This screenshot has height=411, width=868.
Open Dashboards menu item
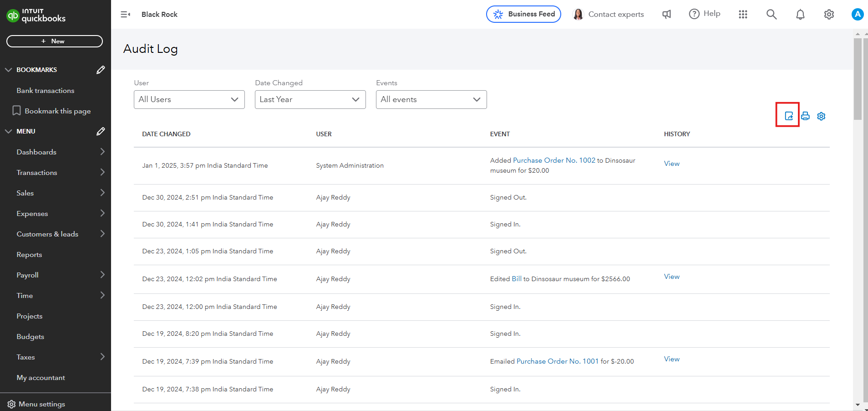36,152
